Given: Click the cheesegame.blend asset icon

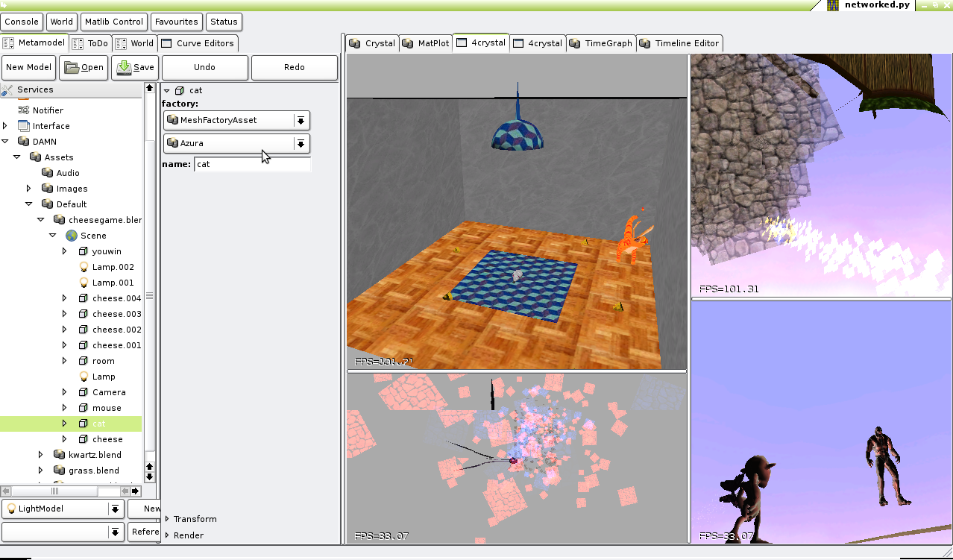Looking at the screenshot, I should click(x=60, y=220).
